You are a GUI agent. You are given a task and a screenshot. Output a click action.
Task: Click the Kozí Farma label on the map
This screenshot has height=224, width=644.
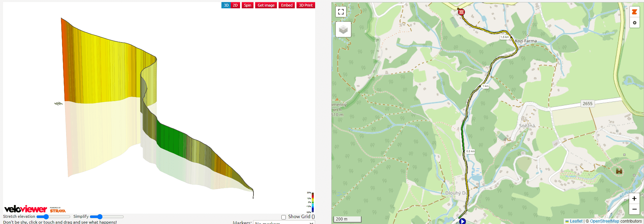click(x=526, y=41)
